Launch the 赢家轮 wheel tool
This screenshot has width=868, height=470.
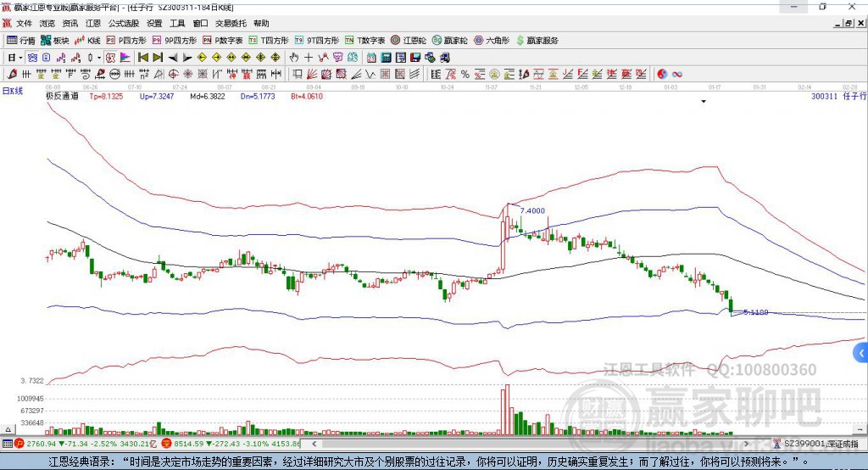(x=450, y=41)
